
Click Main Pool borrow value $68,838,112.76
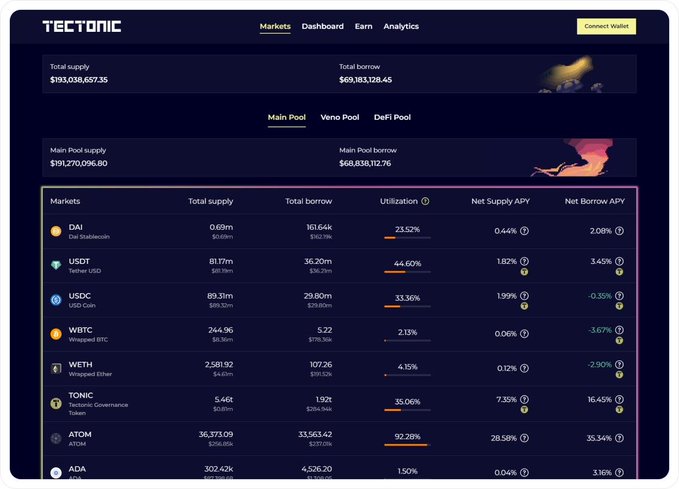365,163
